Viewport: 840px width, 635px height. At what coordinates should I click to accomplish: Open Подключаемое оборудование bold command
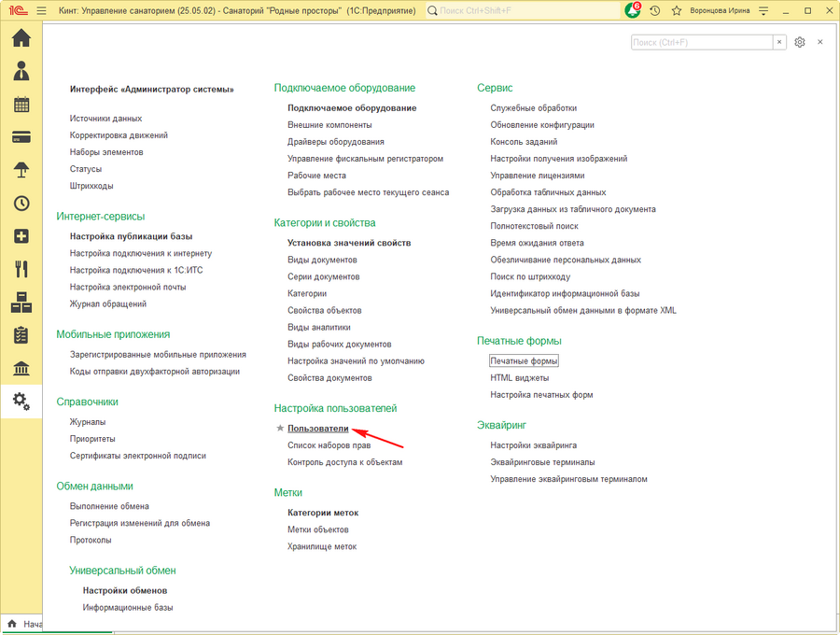pos(352,108)
